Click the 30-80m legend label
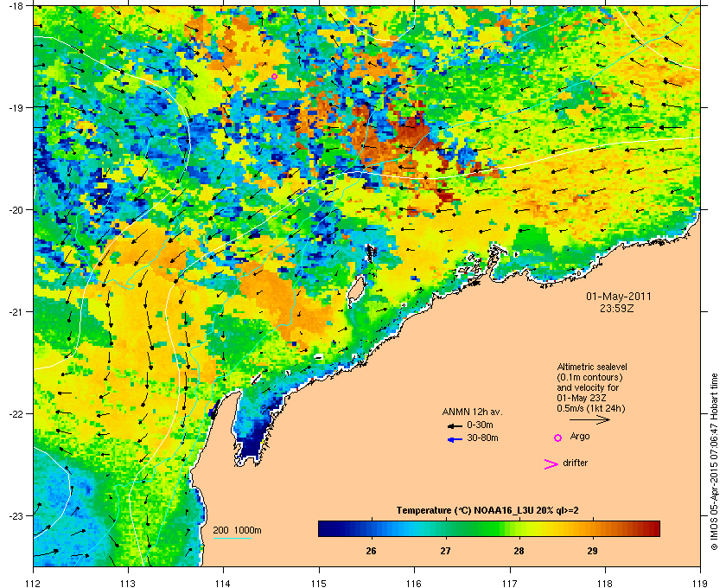 tap(482, 438)
